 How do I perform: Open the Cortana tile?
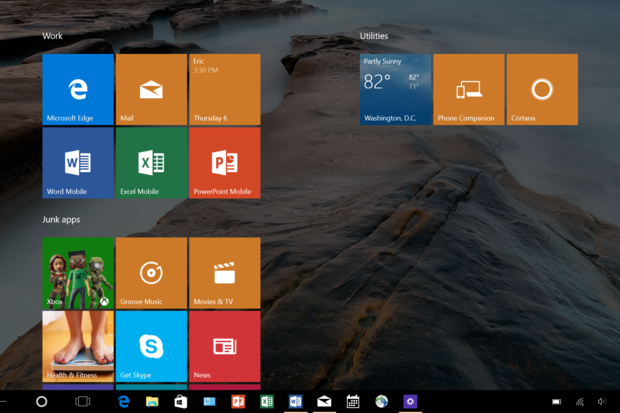click(542, 89)
